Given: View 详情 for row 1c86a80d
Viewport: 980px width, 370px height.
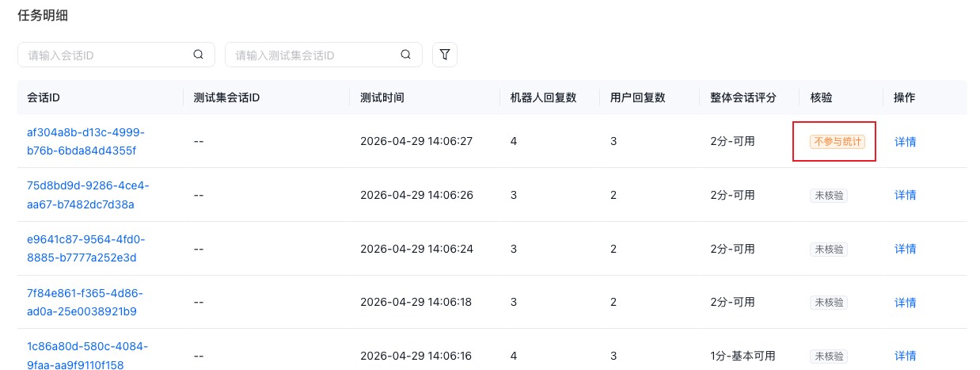Looking at the screenshot, I should tap(905, 356).
